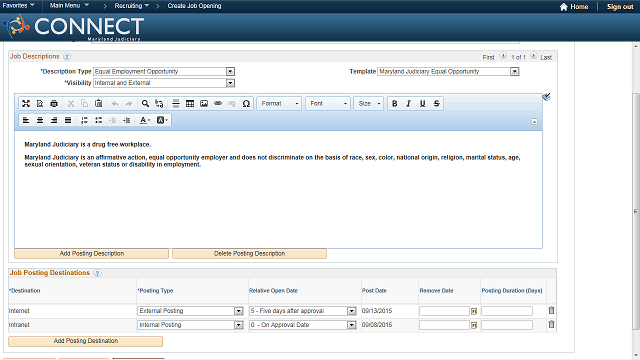
Task: Expand the Description Type dropdown
Action: [230, 71]
